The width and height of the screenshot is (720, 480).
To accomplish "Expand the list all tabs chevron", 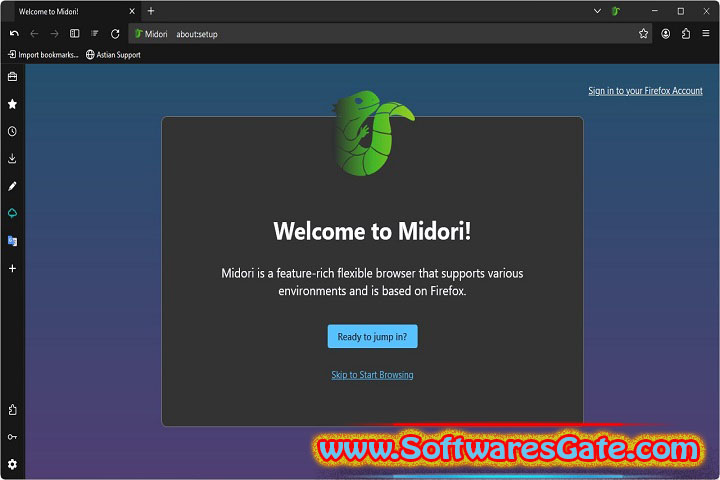I will (x=597, y=11).
